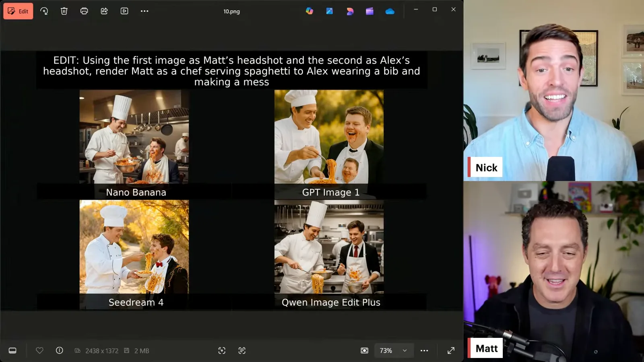Open the 73% zoom dropdown
This screenshot has height=362, width=644.
(x=393, y=351)
